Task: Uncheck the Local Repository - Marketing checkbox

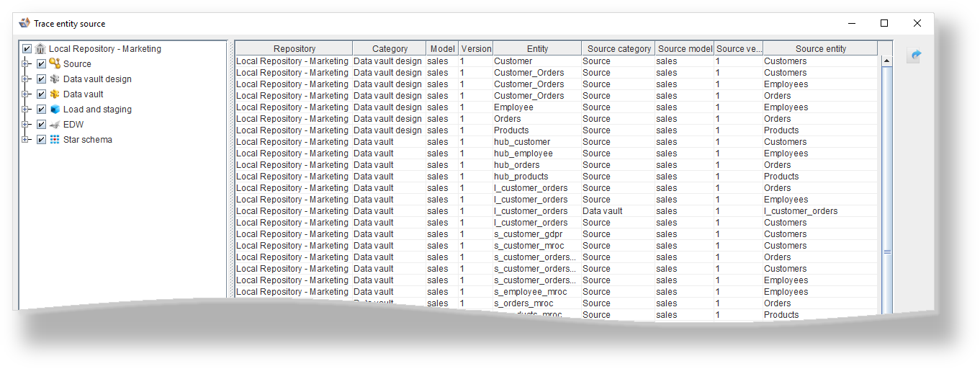Action: point(27,49)
